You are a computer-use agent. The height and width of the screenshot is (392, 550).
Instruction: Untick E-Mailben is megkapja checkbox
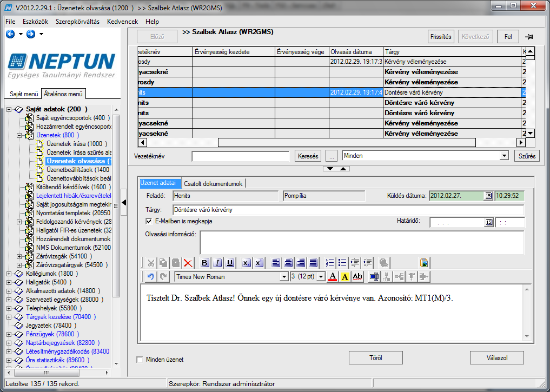(149, 221)
